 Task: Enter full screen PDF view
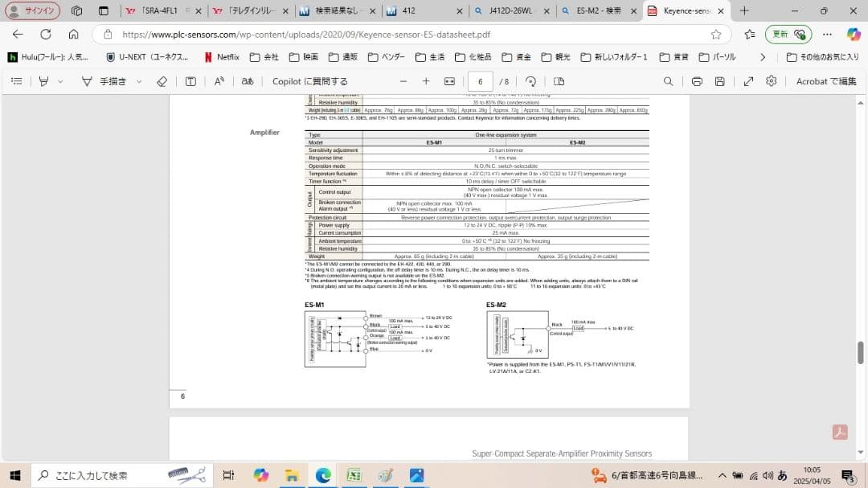pyautogui.click(x=748, y=81)
